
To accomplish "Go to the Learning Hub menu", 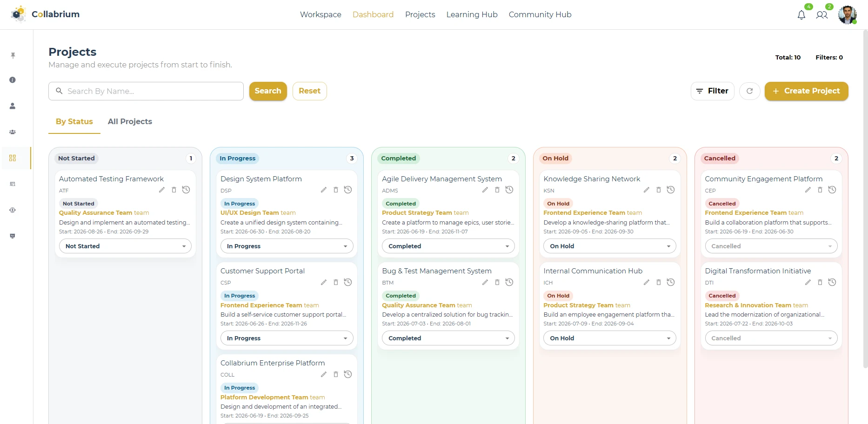I will (x=472, y=14).
